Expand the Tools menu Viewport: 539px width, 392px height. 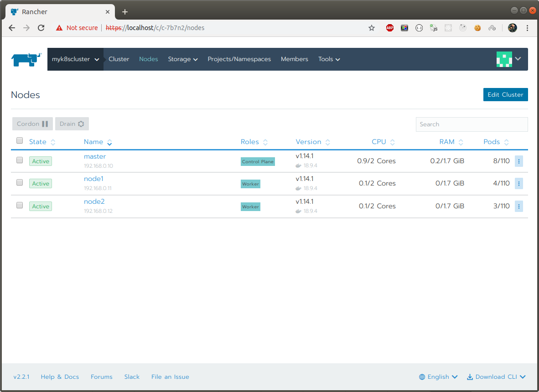coord(329,59)
